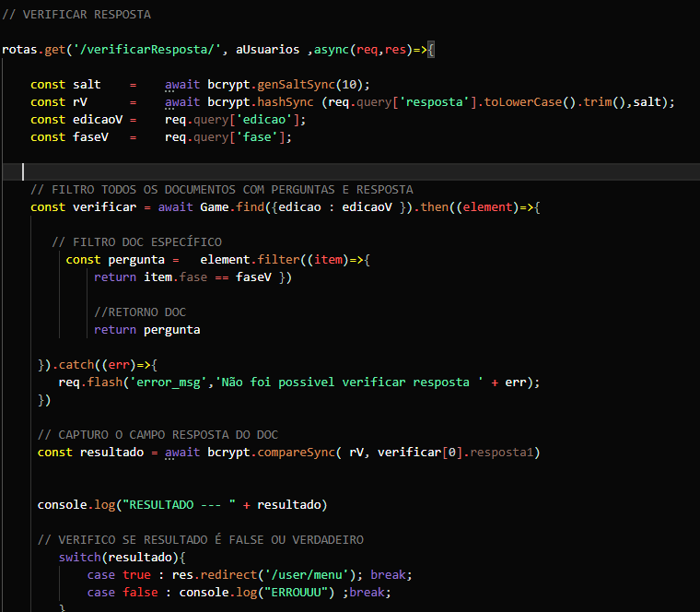Click the 'CAPTURO O CAMPO RESPOSTA DO DOC' comment
The height and width of the screenshot is (612, 700).
coord(158,435)
